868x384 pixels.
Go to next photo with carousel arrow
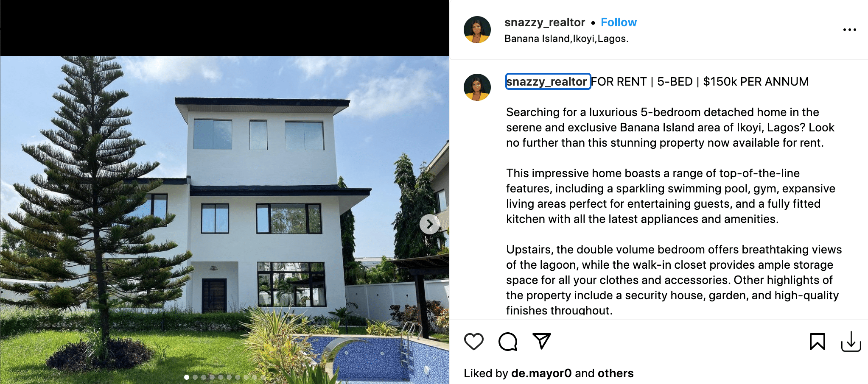click(x=429, y=224)
